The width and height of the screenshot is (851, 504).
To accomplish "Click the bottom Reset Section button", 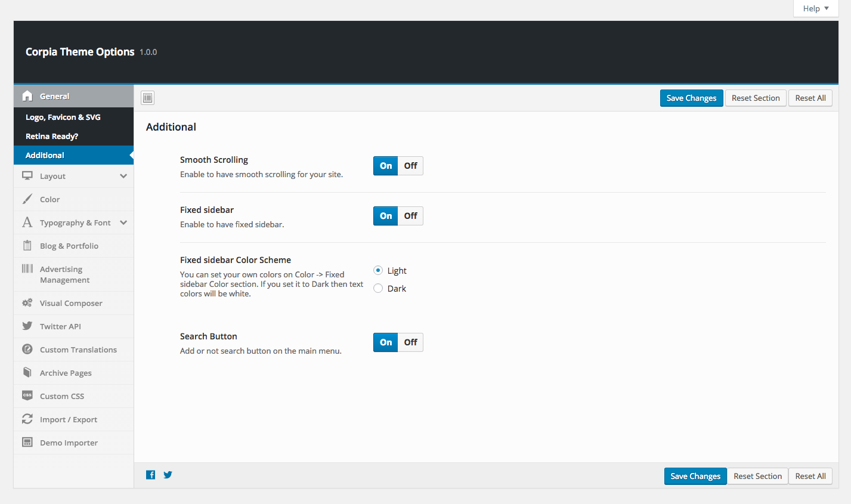I will click(757, 477).
